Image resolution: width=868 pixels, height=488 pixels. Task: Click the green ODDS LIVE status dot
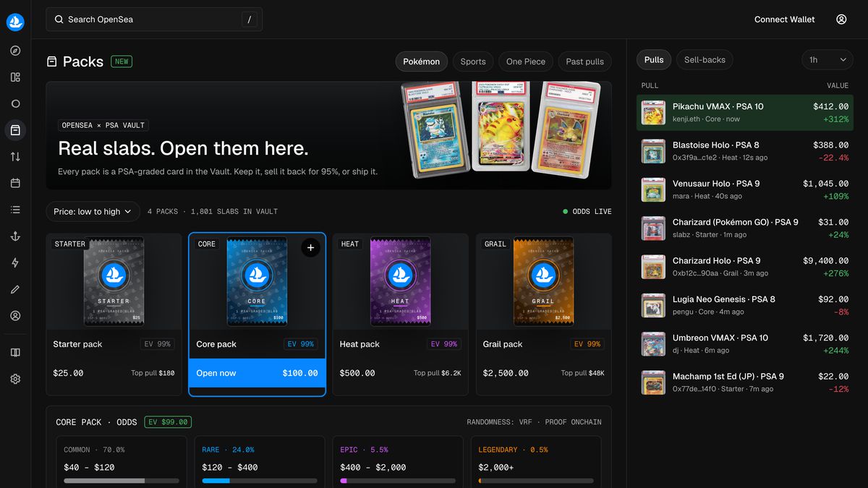tap(566, 212)
